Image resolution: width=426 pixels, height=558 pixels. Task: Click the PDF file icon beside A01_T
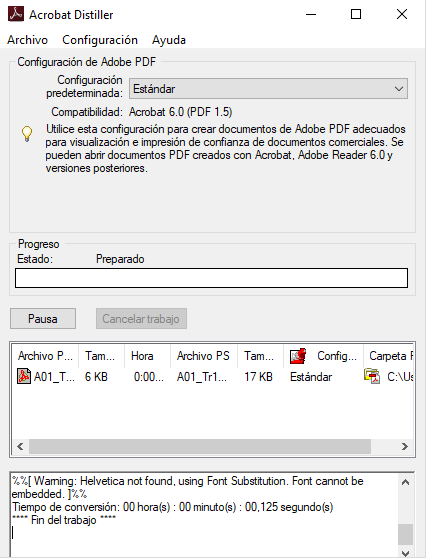(x=24, y=377)
